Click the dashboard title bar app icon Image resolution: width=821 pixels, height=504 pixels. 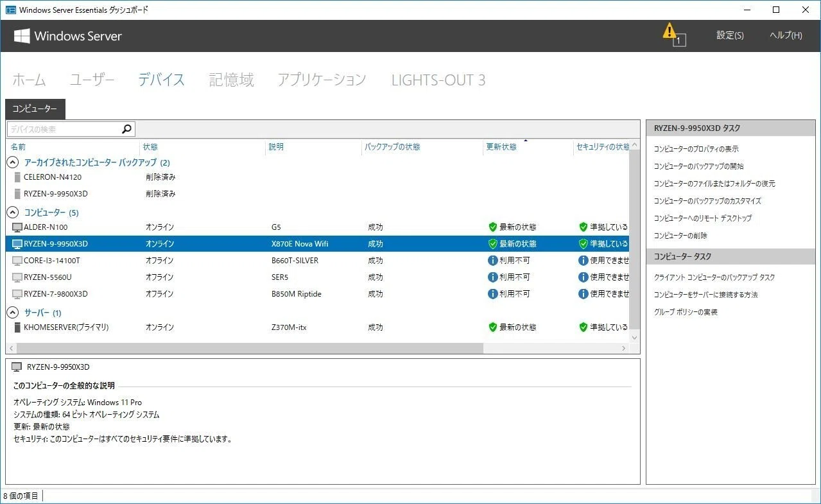(x=10, y=10)
